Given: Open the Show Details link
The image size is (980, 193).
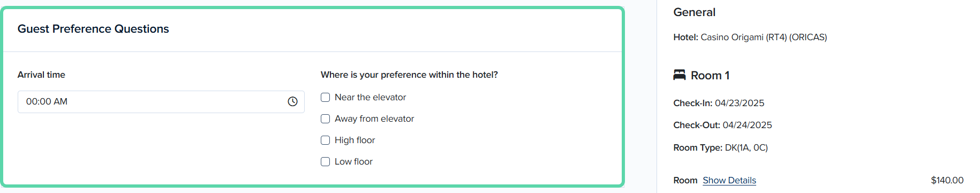Looking at the screenshot, I should pos(729,180).
